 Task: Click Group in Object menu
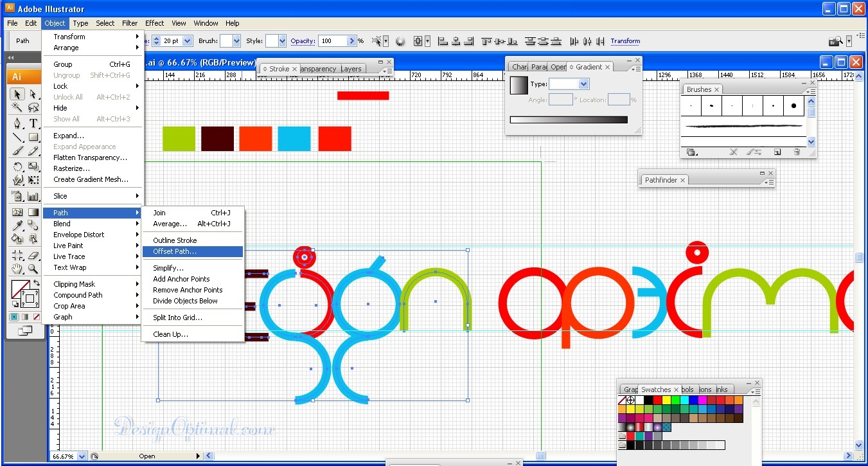93,64
